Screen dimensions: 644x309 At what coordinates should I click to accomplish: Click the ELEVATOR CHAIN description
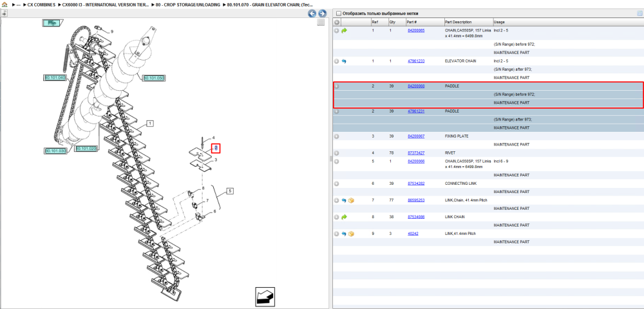[x=460, y=61]
